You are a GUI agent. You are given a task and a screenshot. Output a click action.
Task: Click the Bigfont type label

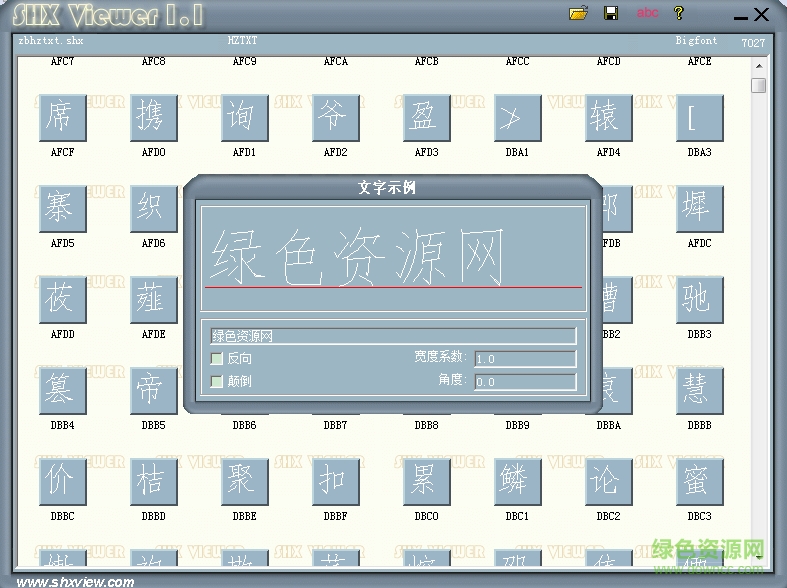(696, 40)
